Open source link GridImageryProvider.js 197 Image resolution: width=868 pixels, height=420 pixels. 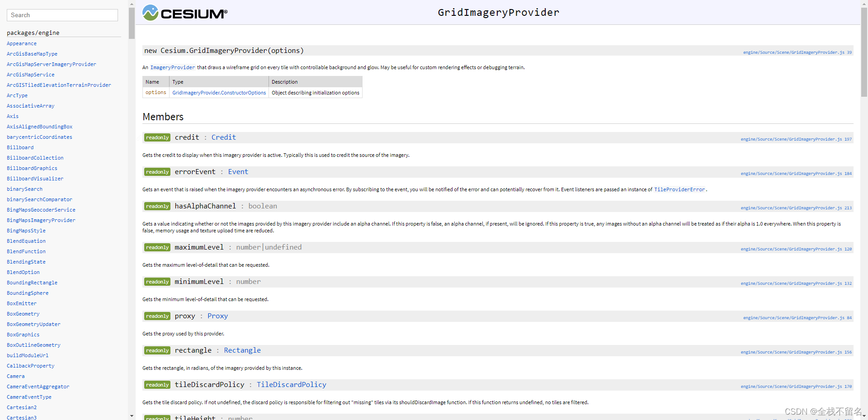coord(796,139)
